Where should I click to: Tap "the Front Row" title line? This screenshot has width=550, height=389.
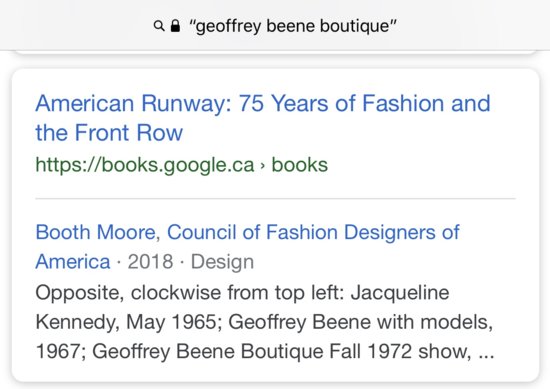[x=109, y=133]
